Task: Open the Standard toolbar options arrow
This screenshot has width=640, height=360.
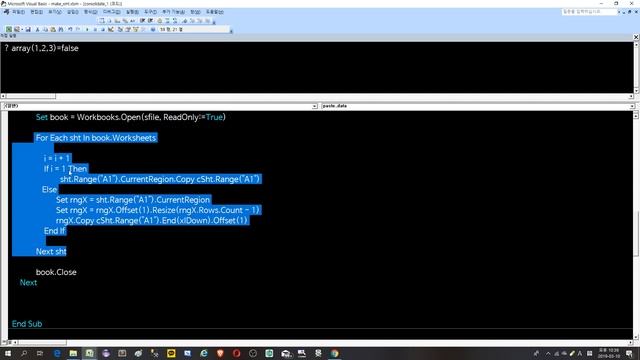Action: coord(231,31)
